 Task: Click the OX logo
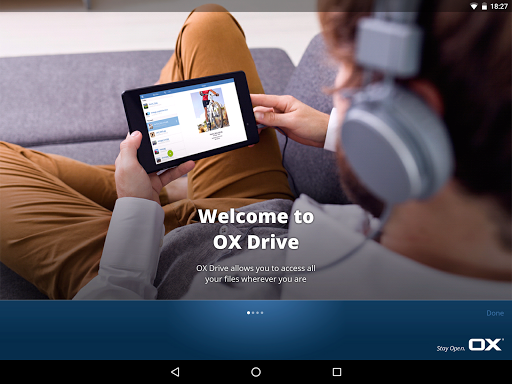point(486,345)
